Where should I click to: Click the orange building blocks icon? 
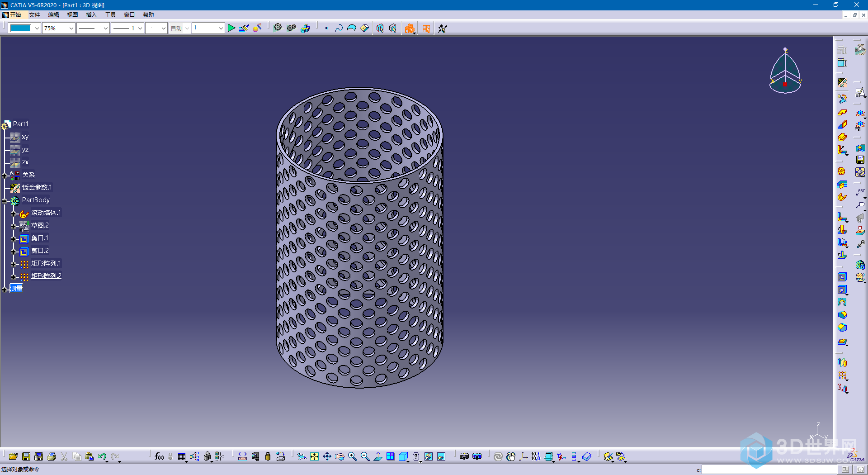coord(410,28)
